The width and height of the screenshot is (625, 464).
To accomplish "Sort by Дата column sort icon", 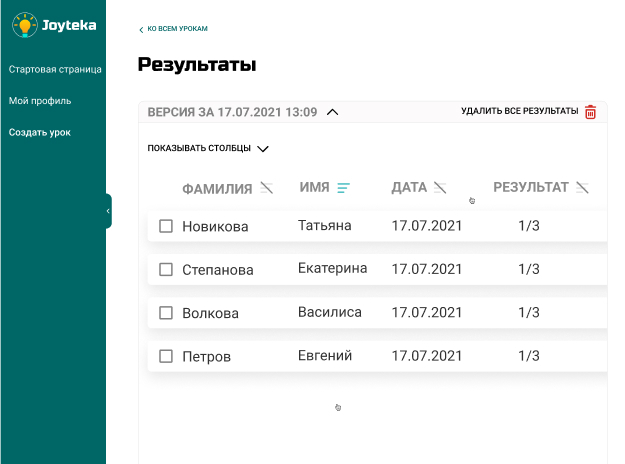I will [x=440, y=187].
